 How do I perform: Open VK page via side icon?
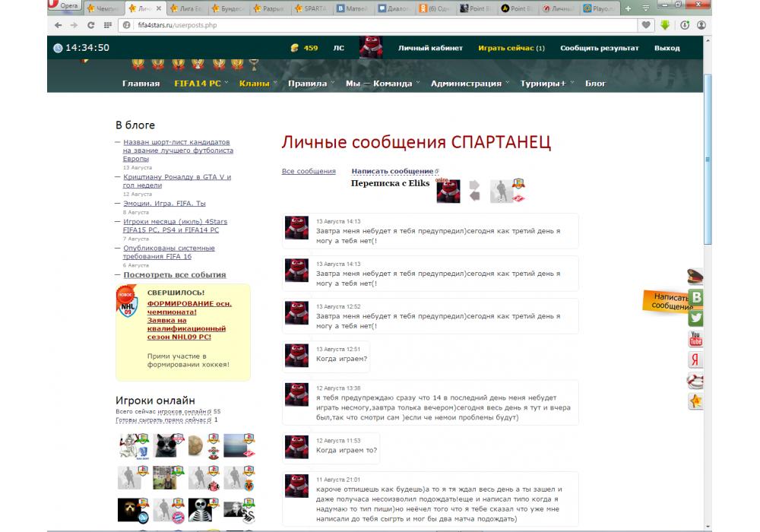(696, 297)
